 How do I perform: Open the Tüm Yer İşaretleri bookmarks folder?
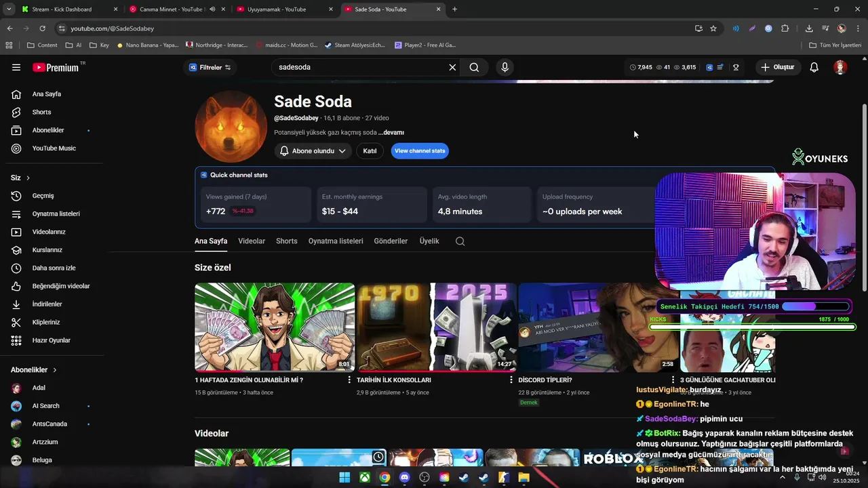pyautogui.click(x=835, y=45)
